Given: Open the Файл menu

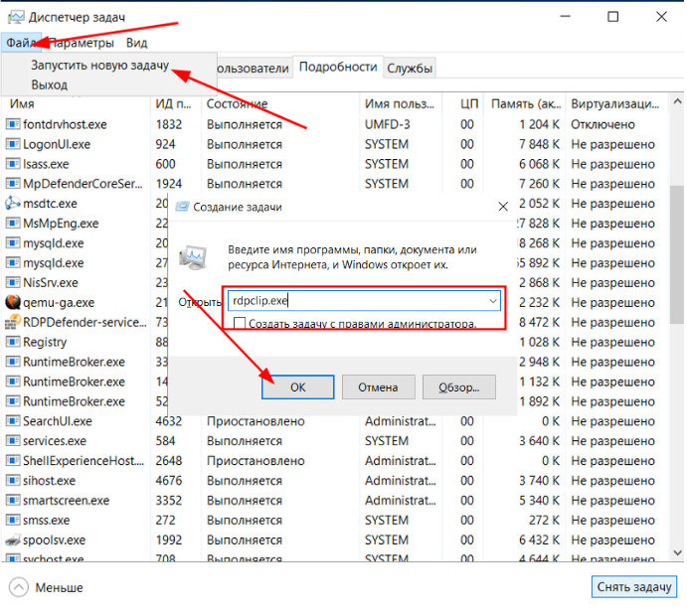Looking at the screenshot, I should tap(20, 43).
